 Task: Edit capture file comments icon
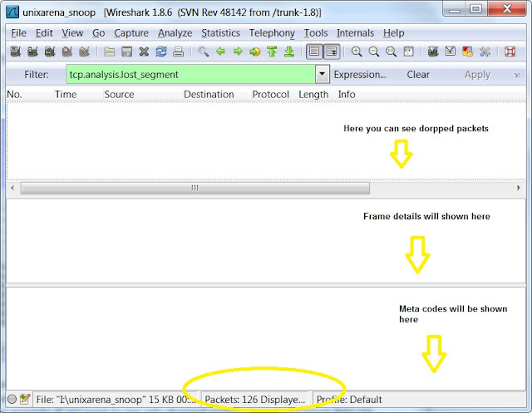(x=25, y=399)
